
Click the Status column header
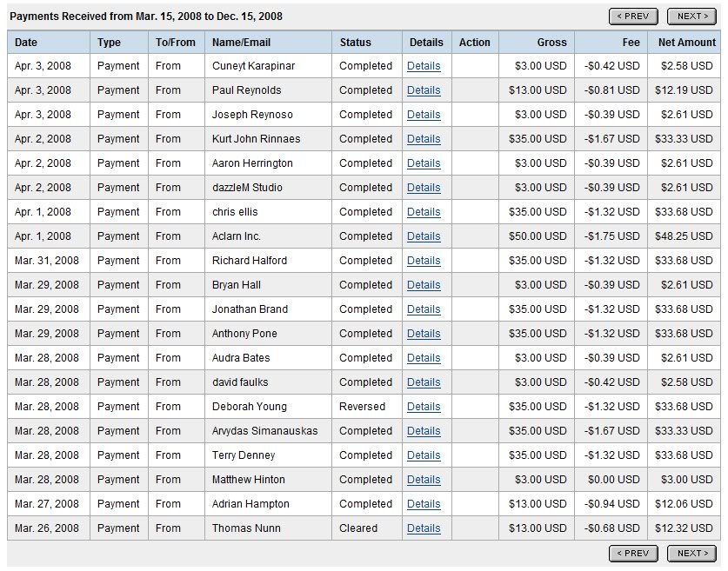click(355, 43)
